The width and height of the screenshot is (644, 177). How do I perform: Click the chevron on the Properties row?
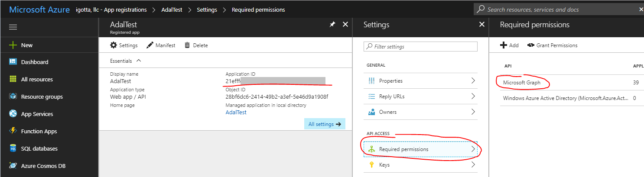tap(473, 81)
